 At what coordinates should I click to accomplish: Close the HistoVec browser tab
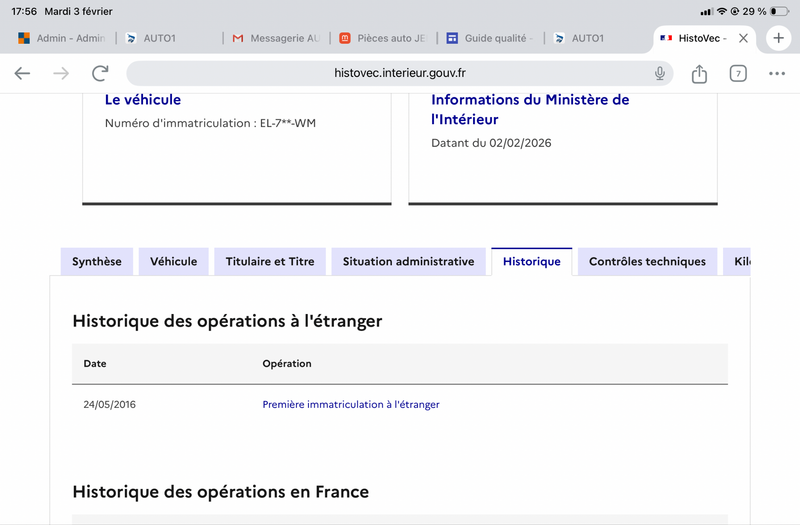click(742, 38)
